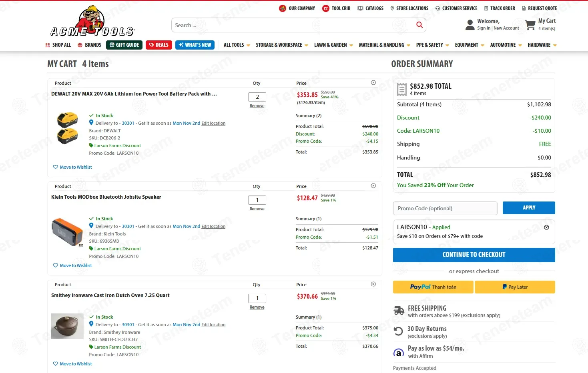The height and width of the screenshot is (373, 588).
Task: Open Request Quote link
Action: tap(540, 8)
